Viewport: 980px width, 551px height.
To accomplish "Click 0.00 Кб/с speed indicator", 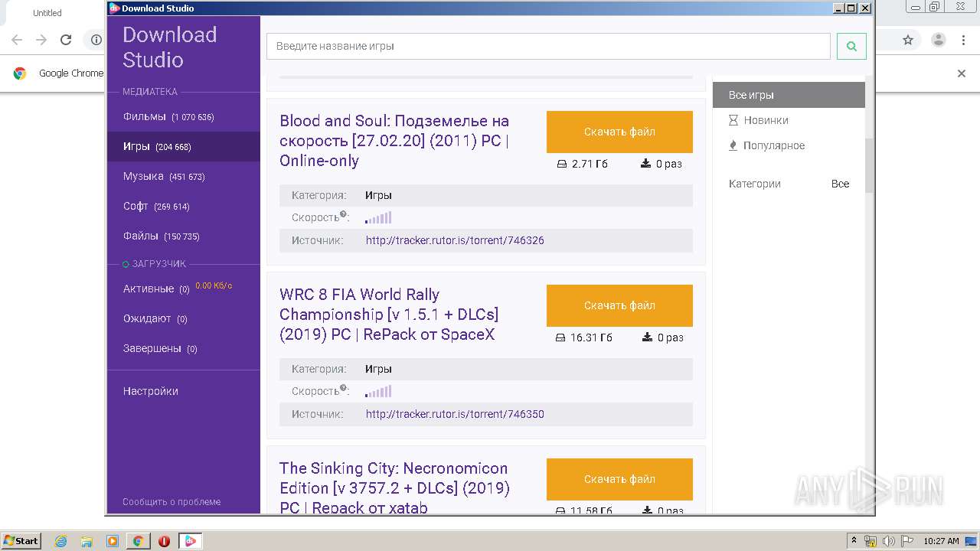I will pyautogui.click(x=214, y=285).
